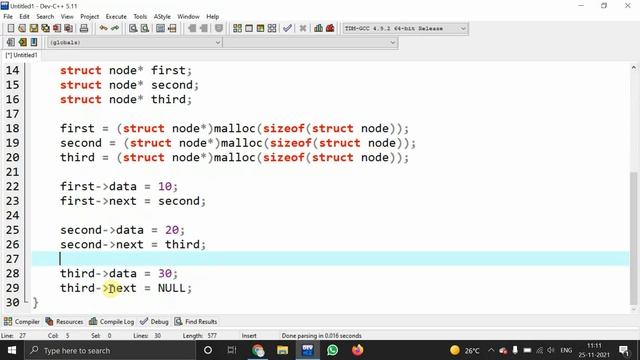Switch to the Find Results bottom tab
Screen dimensions: 640x360
pyautogui.click(x=196, y=322)
